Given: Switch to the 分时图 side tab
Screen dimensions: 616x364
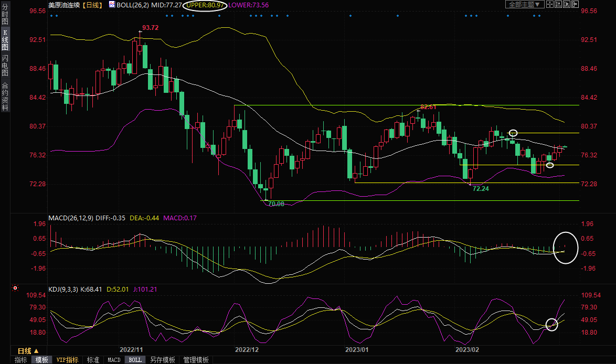Looking at the screenshot, I should point(5,15).
